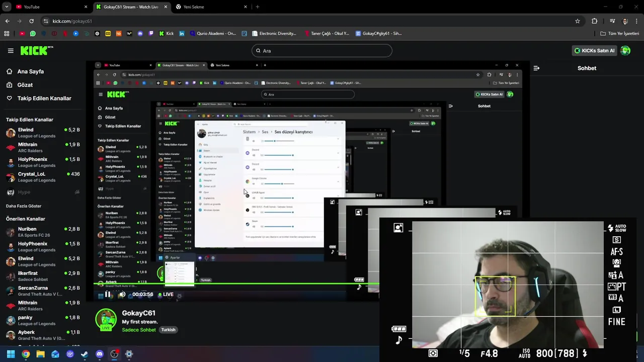Open the TV+ bookmark icon
Screen dimensions: 644x362
click(129, 34)
